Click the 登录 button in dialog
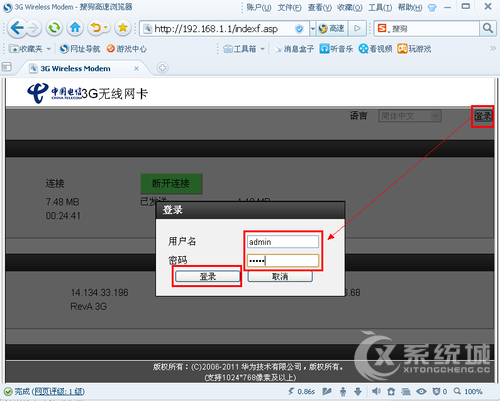The height and width of the screenshot is (401, 500). click(207, 276)
